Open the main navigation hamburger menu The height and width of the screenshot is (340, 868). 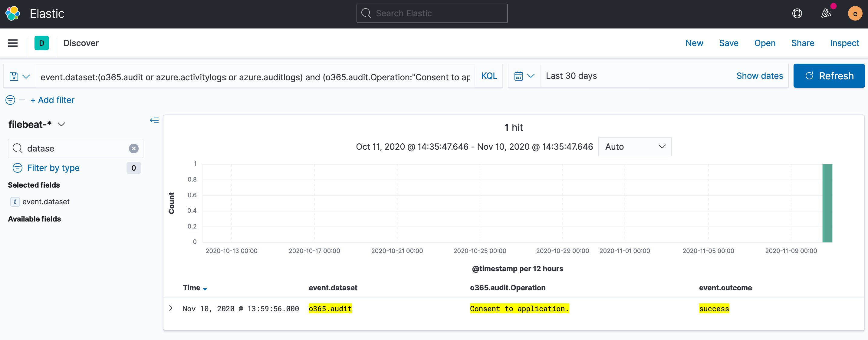pyautogui.click(x=12, y=43)
